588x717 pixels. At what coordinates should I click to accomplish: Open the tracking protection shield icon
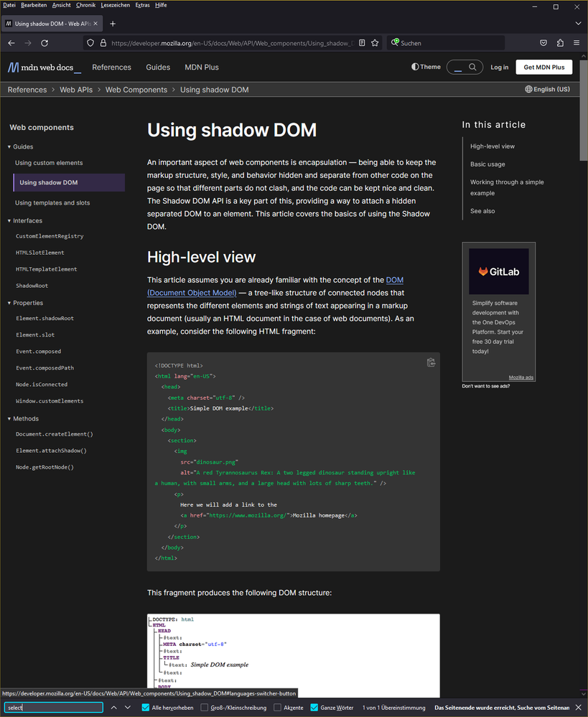click(90, 43)
